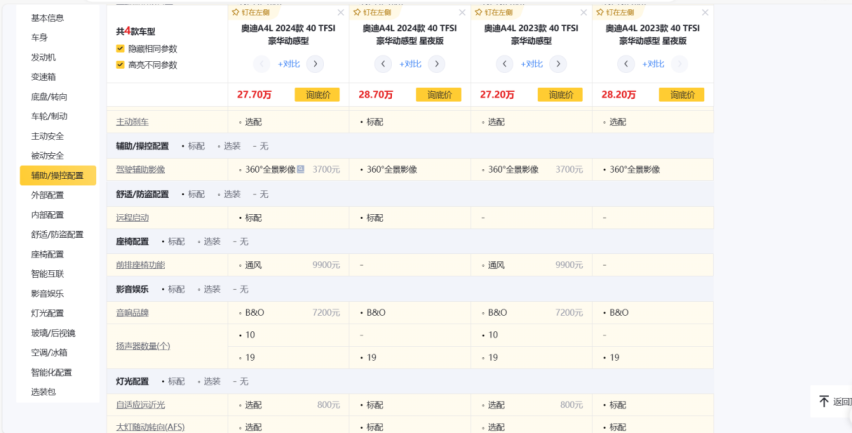Click image icon beside 360°全景影像 3700元 in first column
This screenshot has height=433, width=852.
(300, 169)
